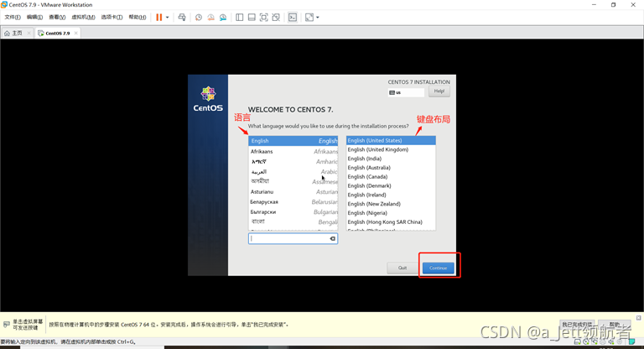Viewport: 644px width, 349px height.
Task: Clear the language search field
Action: tap(333, 238)
